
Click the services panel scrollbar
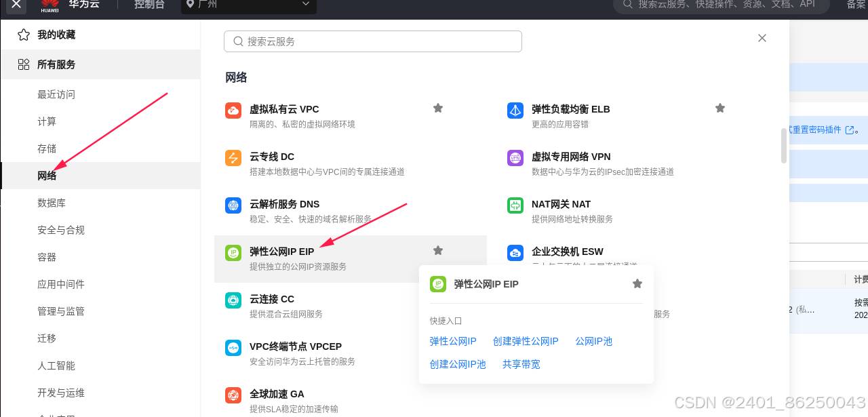click(784, 146)
